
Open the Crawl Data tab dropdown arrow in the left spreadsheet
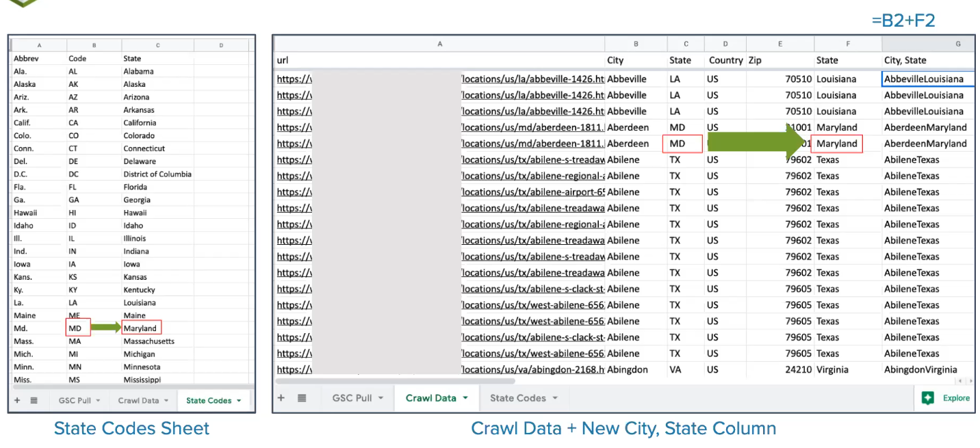coord(166,401)
